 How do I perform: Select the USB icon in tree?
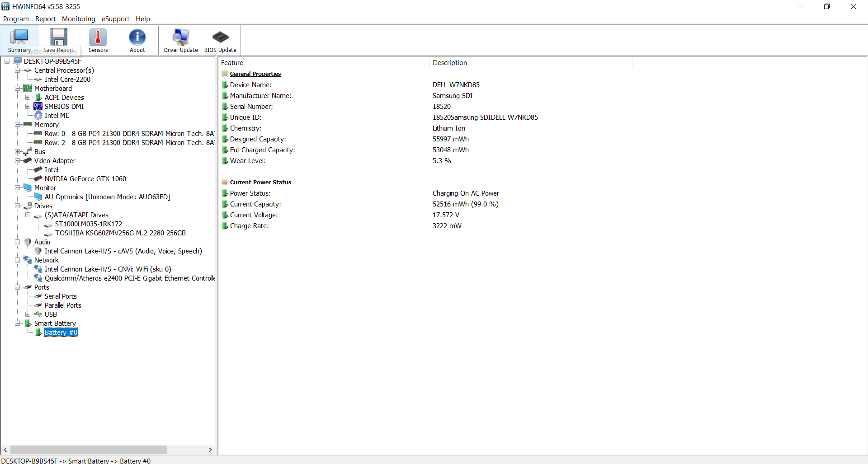click(x=38, y=314)
